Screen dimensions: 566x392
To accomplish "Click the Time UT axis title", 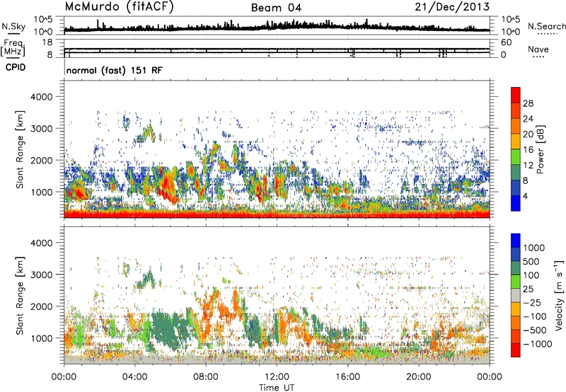I will click(277, 388).
